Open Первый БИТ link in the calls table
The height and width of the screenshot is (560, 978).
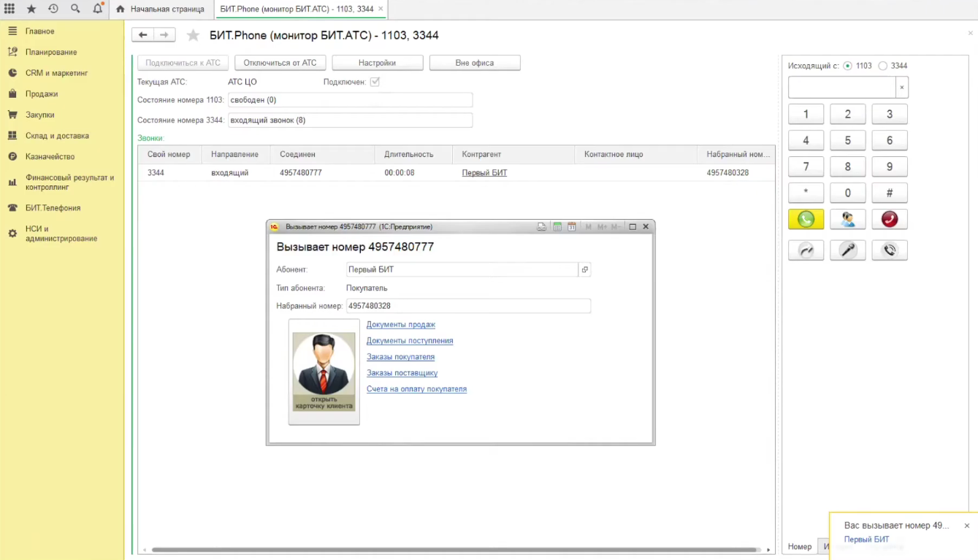click(484, 173)
